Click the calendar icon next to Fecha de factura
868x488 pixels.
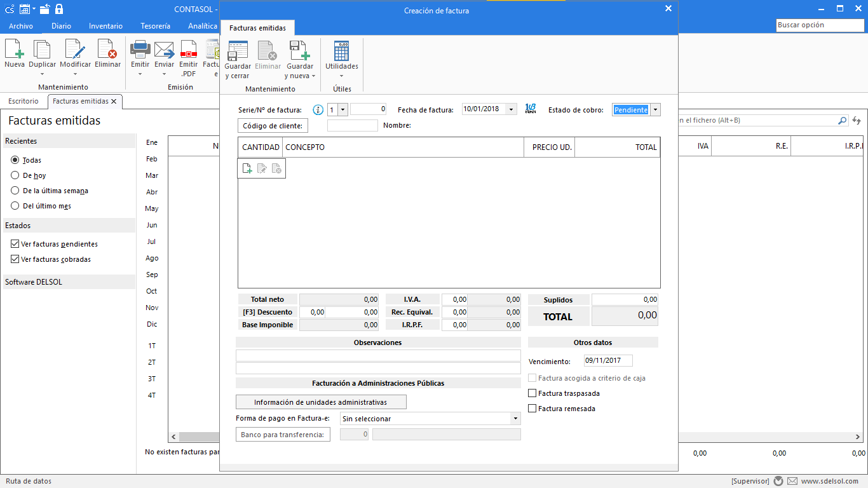tap(531, 109)
